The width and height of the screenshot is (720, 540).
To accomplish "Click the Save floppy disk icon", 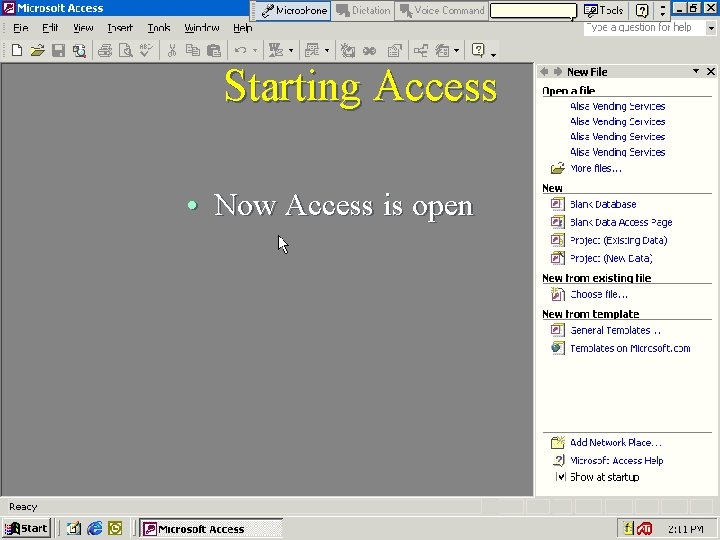I will click(58, 50).
